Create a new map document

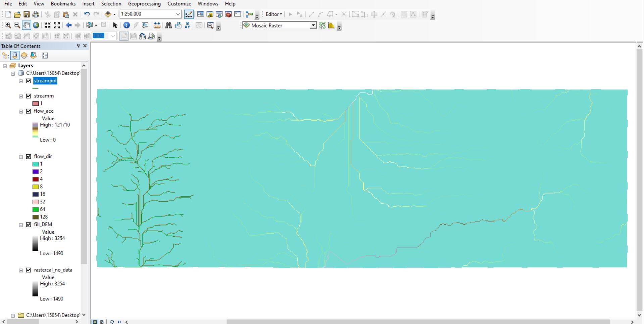pyautogui.click(x=8, y=14)
